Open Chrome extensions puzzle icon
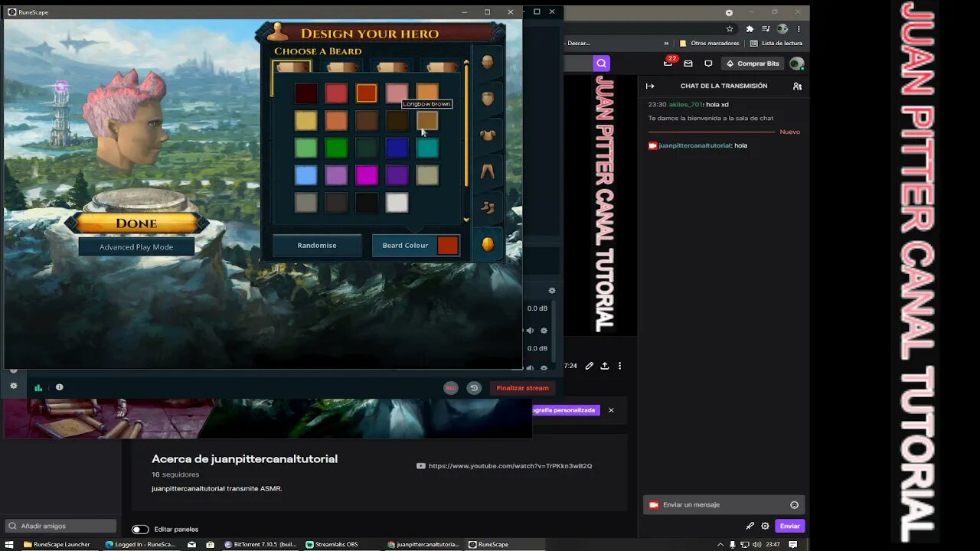Screen dimensions: 980x551 point(750,28)
